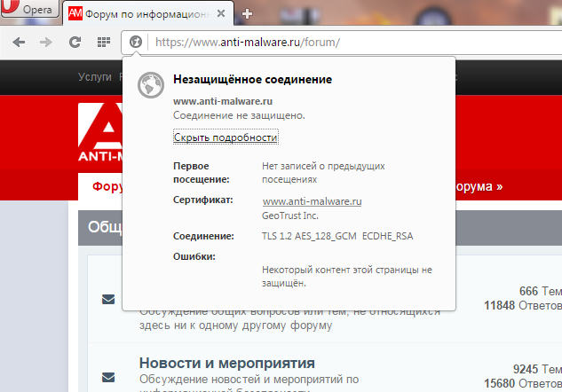
Task: Click the 'Незащищённое соединение' heading
Action: (252, 79)
